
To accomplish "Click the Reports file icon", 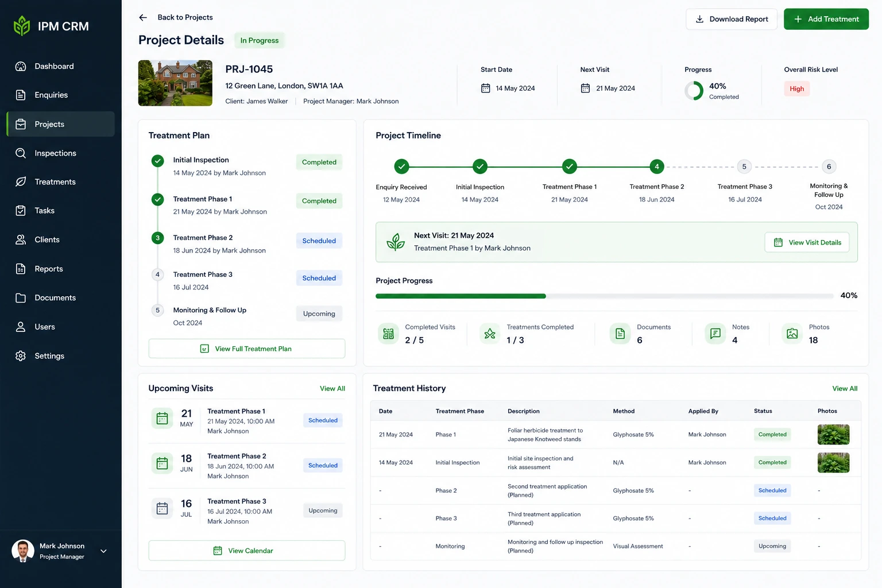I will (21, 269).
